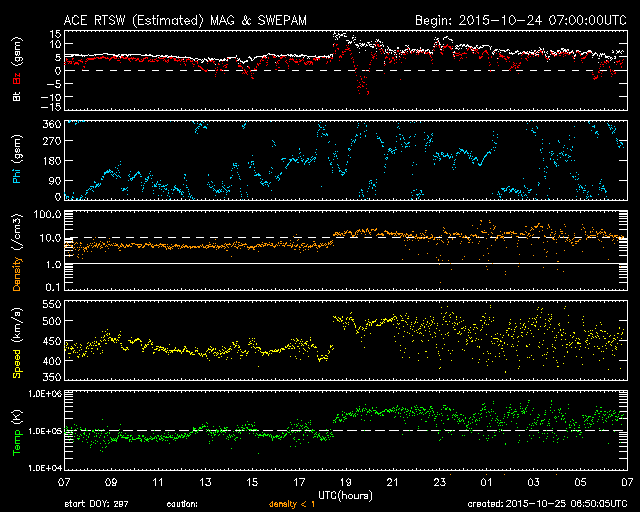Click the 'Speed (km/s)' axis label

coord(17,343)
